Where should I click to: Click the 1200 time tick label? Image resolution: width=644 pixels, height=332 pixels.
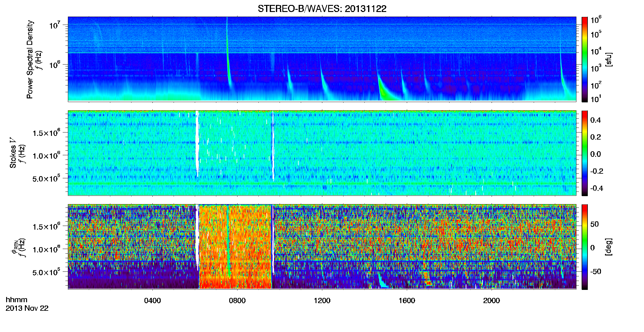click(322, 301)
